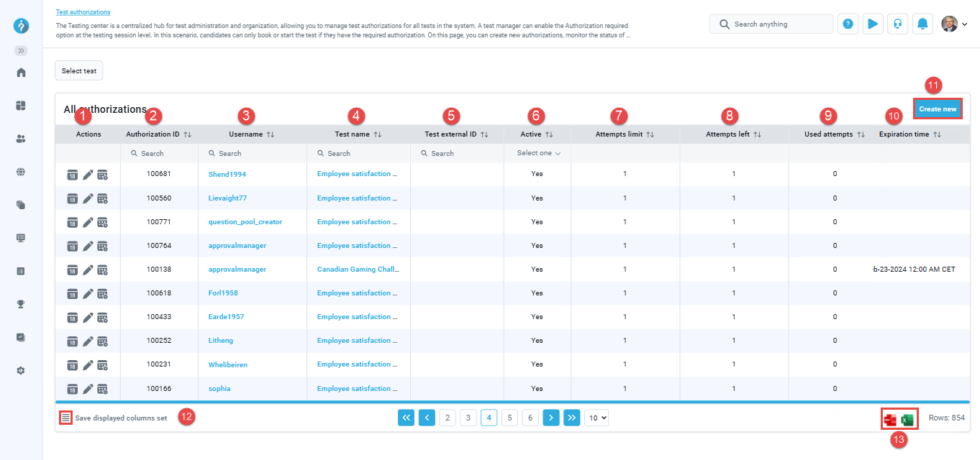Open the copy/documents sidebar icon
This screenshot has width=980, height=460.
[21, 205]
